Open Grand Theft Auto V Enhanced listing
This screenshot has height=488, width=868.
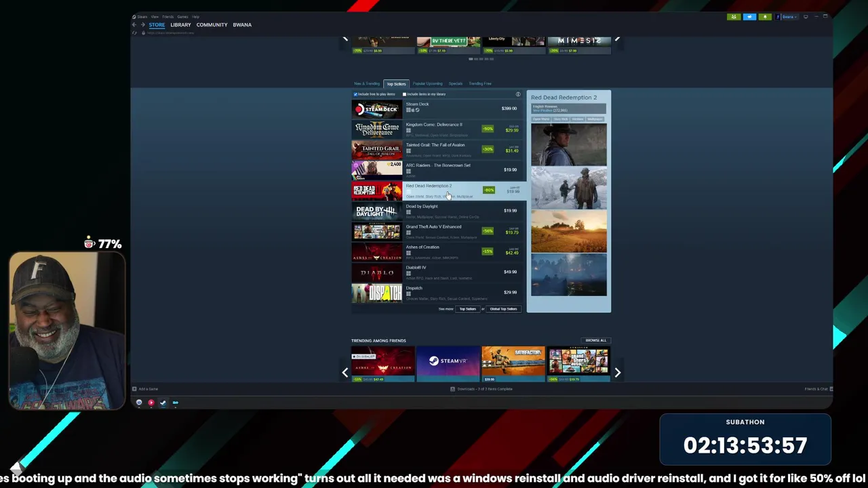(x=436, y=231)
